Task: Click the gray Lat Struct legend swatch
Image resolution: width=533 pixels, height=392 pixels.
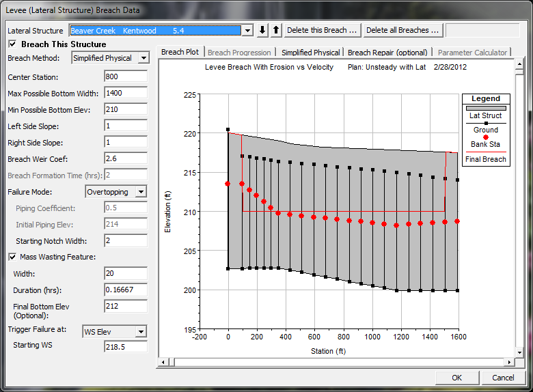Action: [x=484, y=108]
